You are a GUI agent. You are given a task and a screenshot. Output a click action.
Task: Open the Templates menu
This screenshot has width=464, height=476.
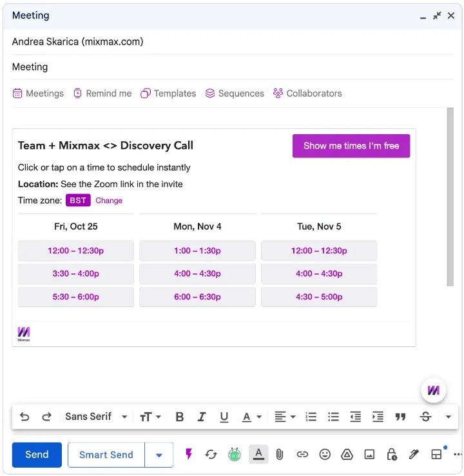pyautogui.click(x=168, y=93)
